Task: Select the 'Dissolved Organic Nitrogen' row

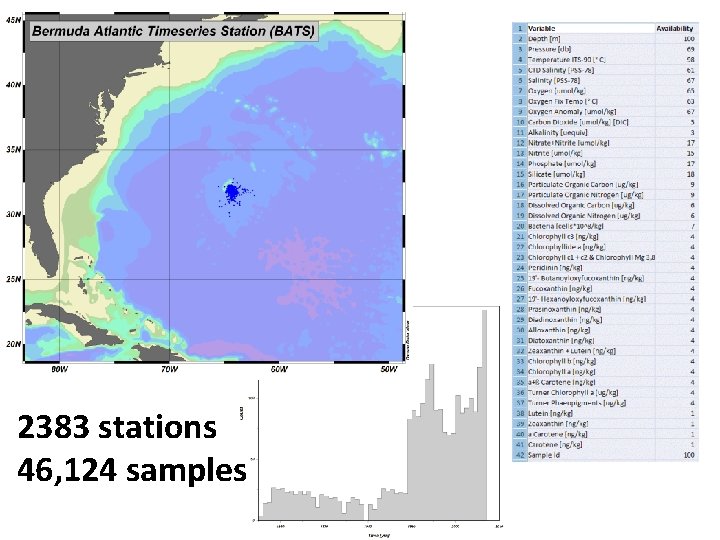Action: point(605,216)
